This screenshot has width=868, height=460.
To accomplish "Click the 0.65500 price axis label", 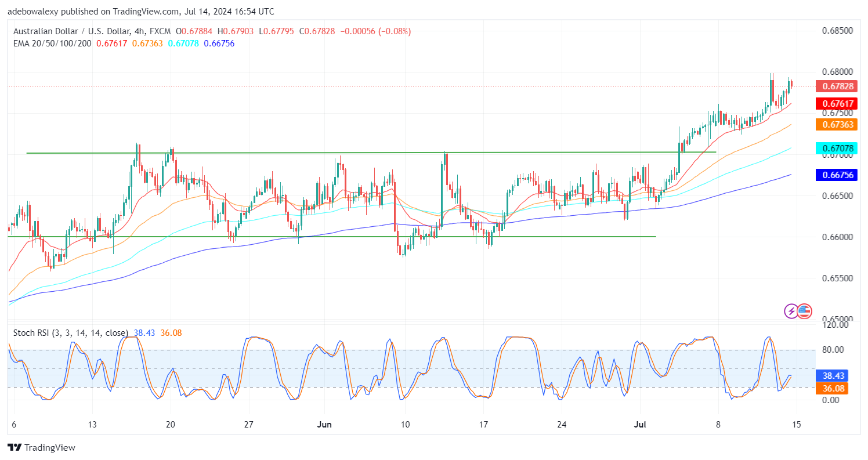I will point(836,278).
